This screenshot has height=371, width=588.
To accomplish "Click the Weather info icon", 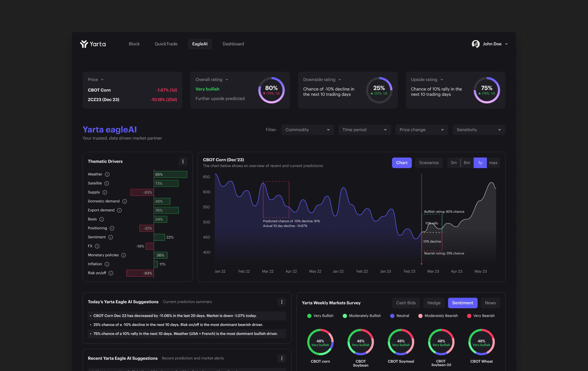I will tap(107, 174).
